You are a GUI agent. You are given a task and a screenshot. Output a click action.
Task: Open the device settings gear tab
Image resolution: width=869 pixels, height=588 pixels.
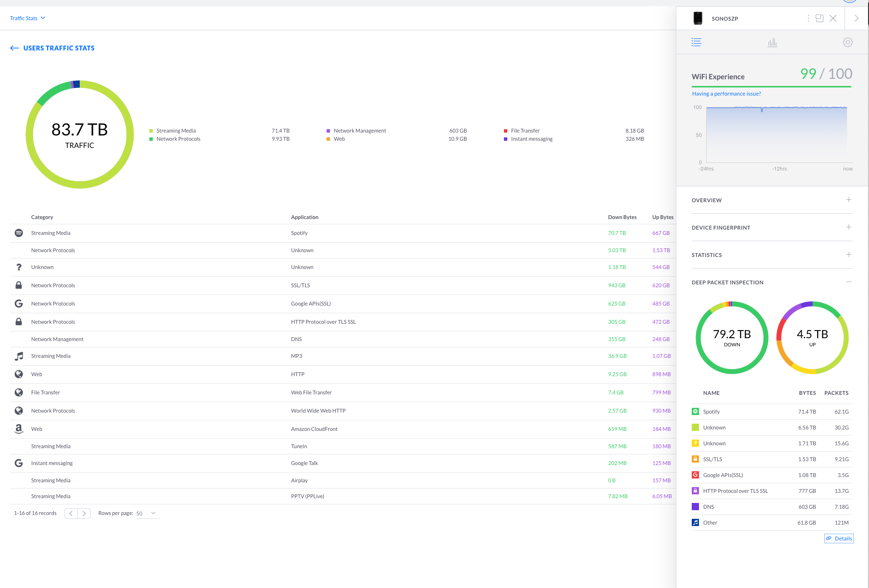tap(848, 42)
